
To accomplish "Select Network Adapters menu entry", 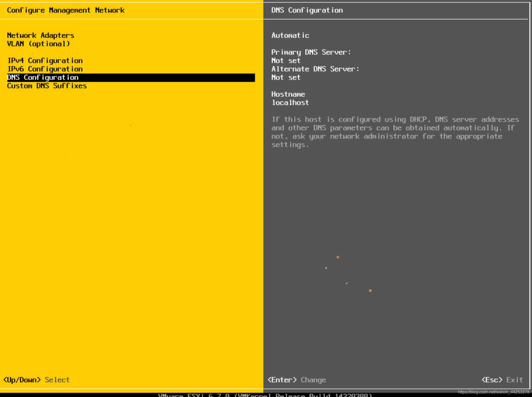I will 40,35.
